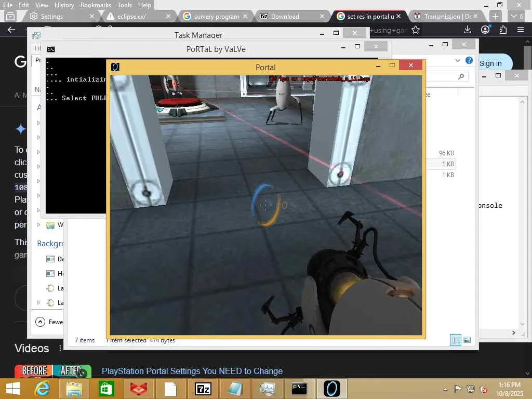Expand the last La row in Task Manager
Screen dimensions: 532x399
coord(38,303)
